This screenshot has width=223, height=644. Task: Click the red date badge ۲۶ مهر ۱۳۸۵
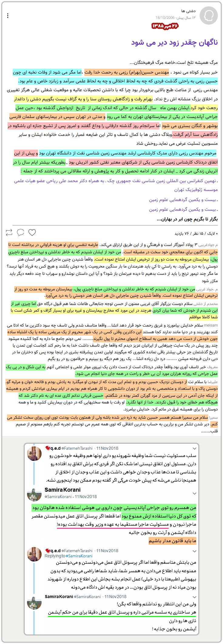165,26
